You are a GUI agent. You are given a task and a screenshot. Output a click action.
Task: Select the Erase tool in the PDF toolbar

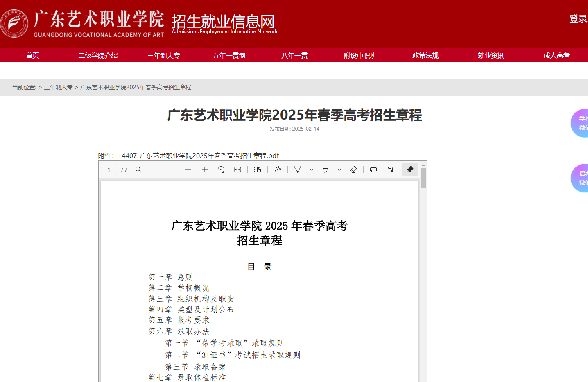pyautogui.click(x=353, y=169)
